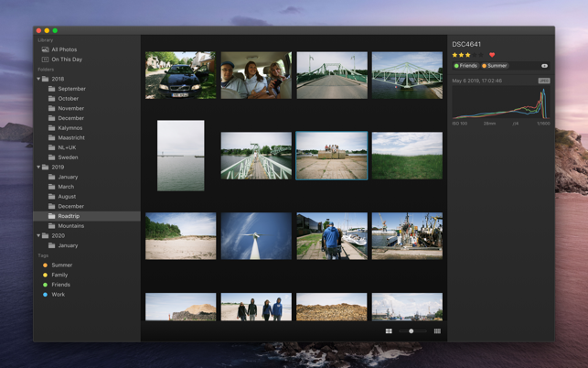Select the white railing walkway photo
This screenshot has width=588, height=368.
[256, 156]
